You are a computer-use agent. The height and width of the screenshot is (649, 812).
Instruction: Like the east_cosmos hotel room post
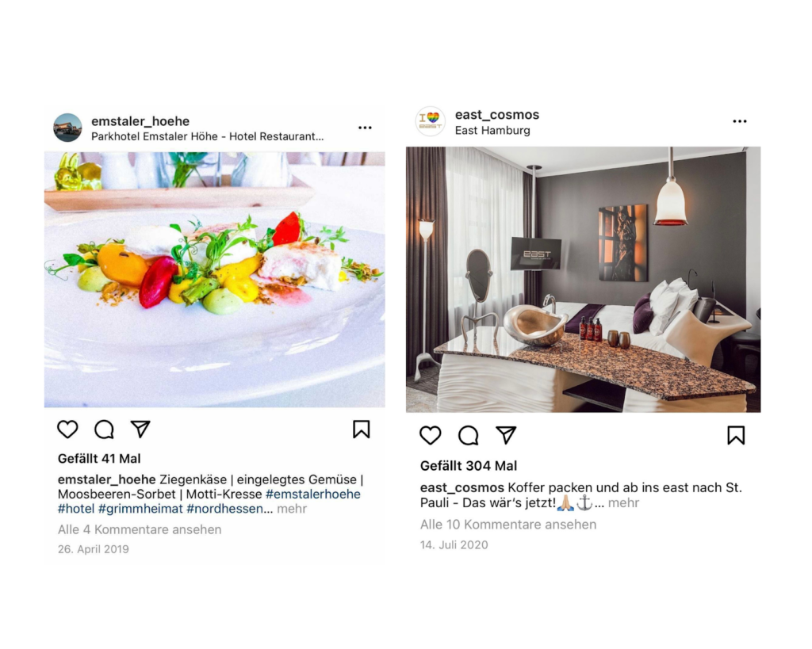[431, 435]
